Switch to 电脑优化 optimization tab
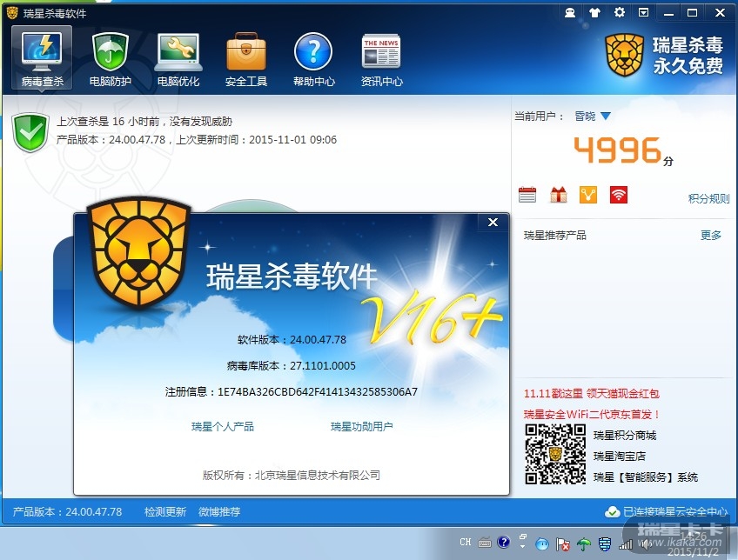Image resolution: width=738 pixels, height=560 pixels. point(178,58)
